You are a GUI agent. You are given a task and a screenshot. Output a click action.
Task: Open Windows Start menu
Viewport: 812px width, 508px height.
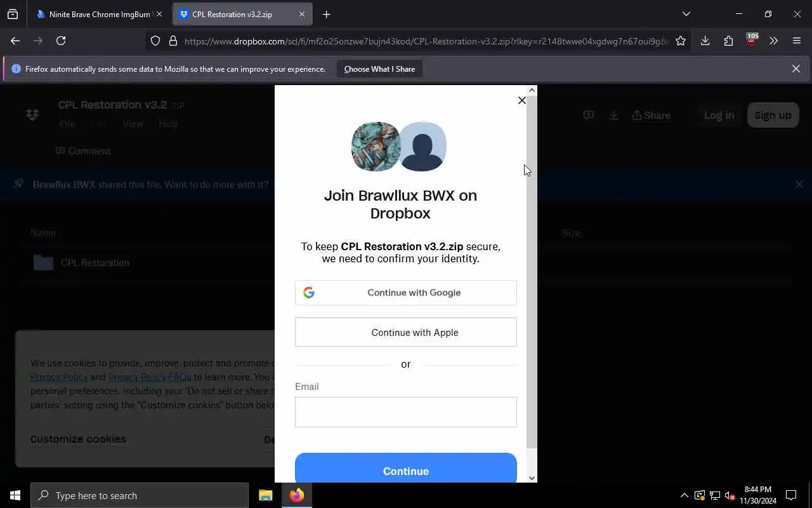point(15,495)
